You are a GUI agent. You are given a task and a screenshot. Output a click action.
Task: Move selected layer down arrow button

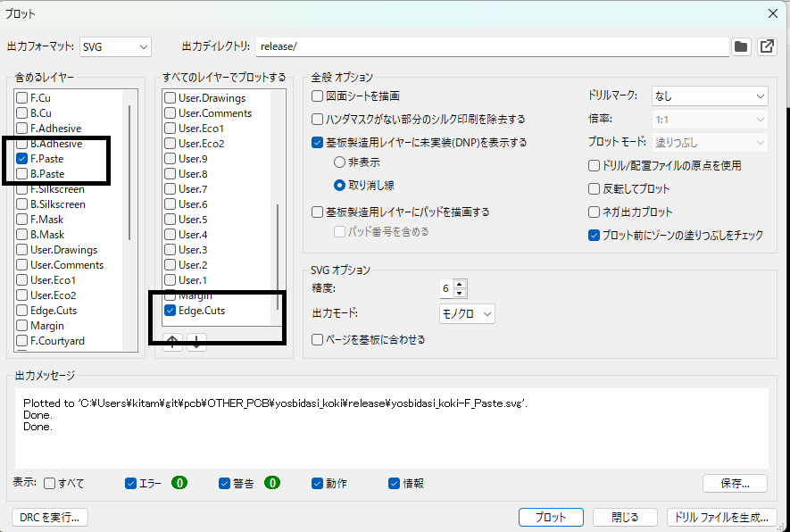(196, 342)
